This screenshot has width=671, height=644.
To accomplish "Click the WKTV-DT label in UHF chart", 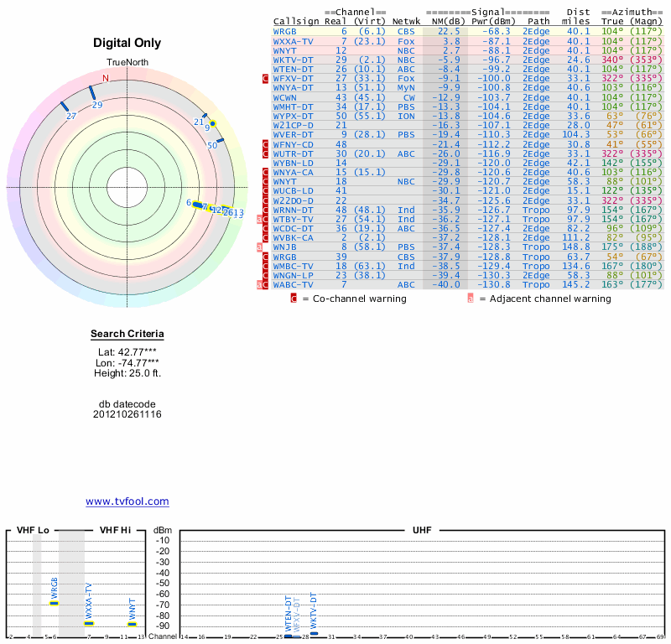I will [x=314, y=612].
